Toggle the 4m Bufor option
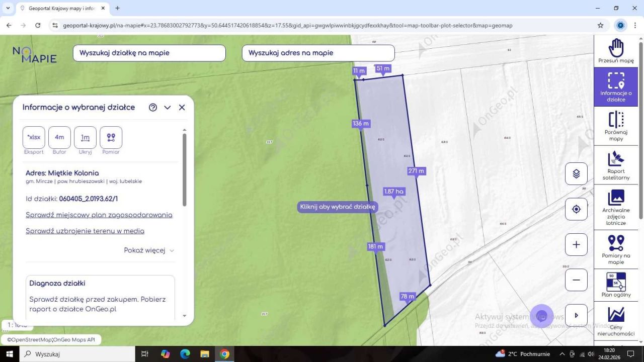This screenshot has height=362, width=644. (x=59, y=137)
